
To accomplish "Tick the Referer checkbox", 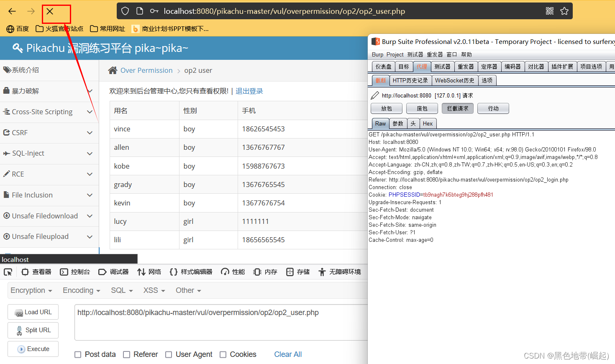I will pos(126,355).
